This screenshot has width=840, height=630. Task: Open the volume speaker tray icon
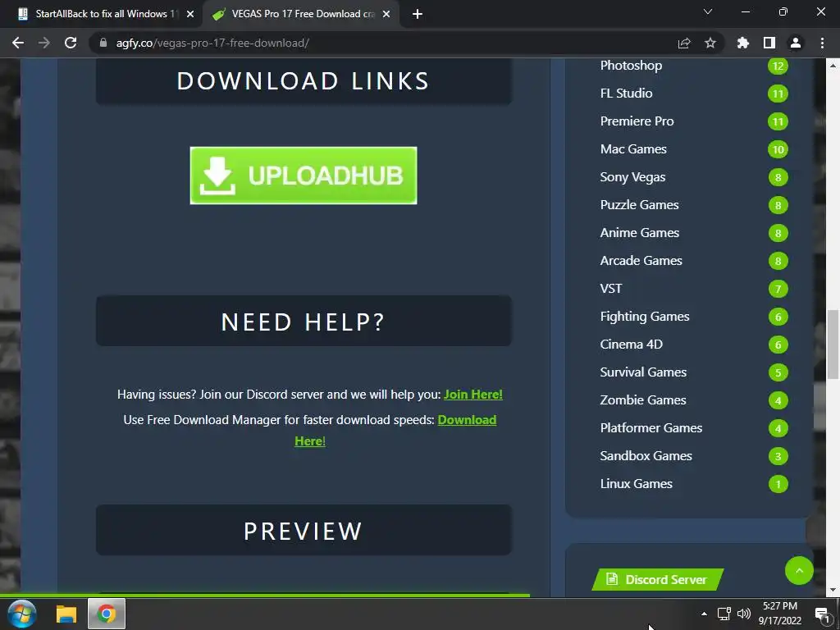tap(744, 614)
